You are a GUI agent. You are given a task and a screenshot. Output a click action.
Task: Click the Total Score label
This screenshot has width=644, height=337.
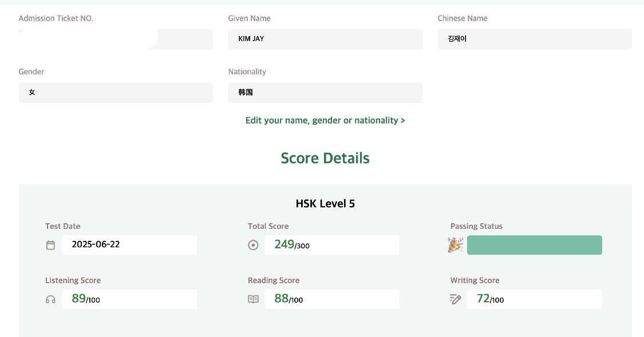point(268,226)
